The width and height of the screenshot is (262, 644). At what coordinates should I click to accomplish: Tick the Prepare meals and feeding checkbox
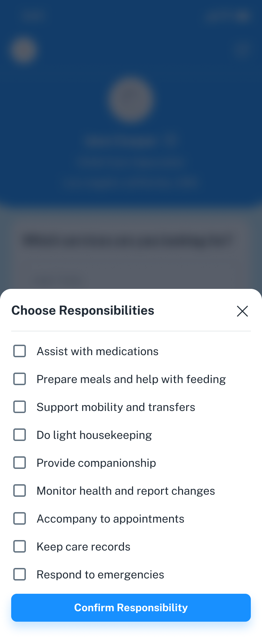(x=20, y=379)
